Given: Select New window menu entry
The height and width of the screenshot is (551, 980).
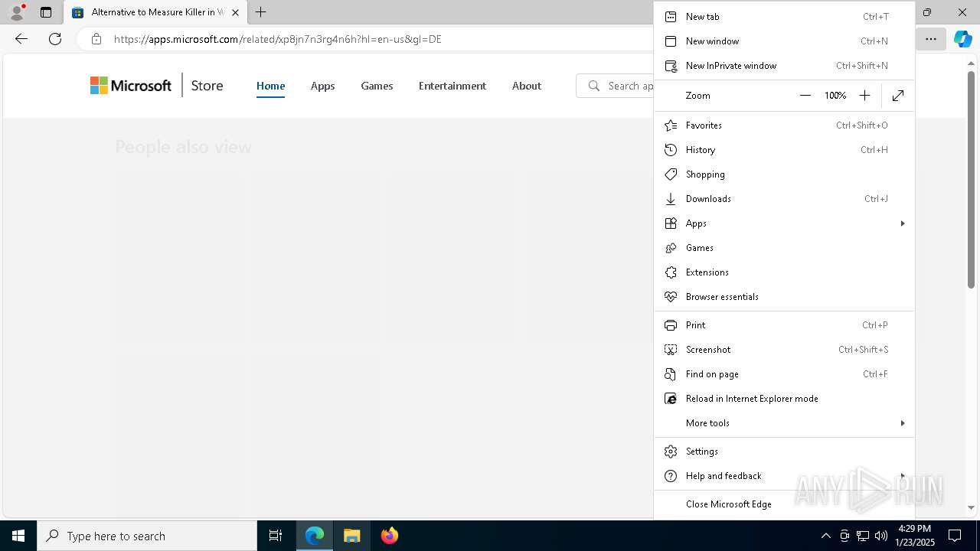Looking at the screenshot, I should click(784, 41).
